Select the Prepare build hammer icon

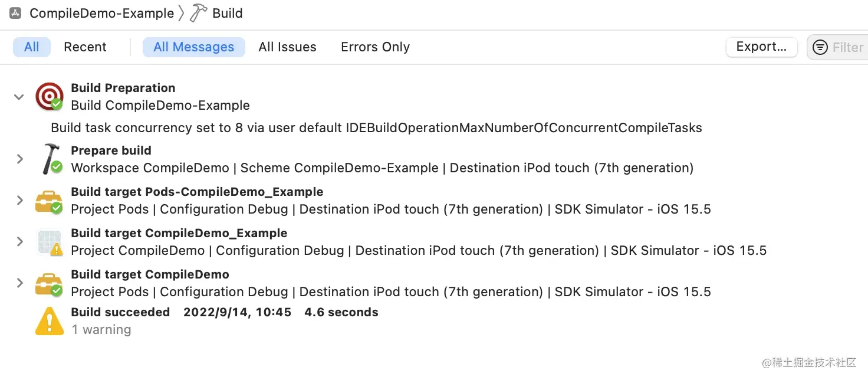(x=50, y=158)
